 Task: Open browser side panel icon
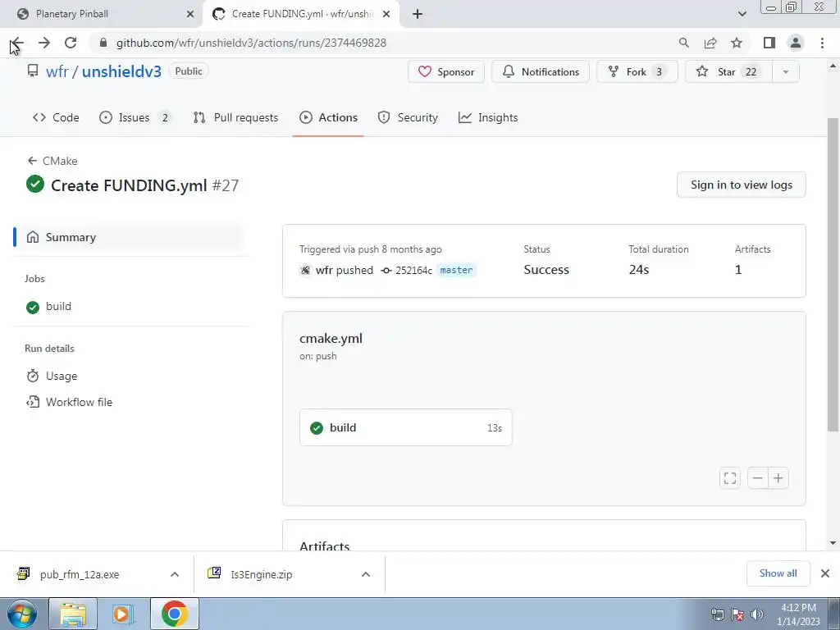click(769, 43)
